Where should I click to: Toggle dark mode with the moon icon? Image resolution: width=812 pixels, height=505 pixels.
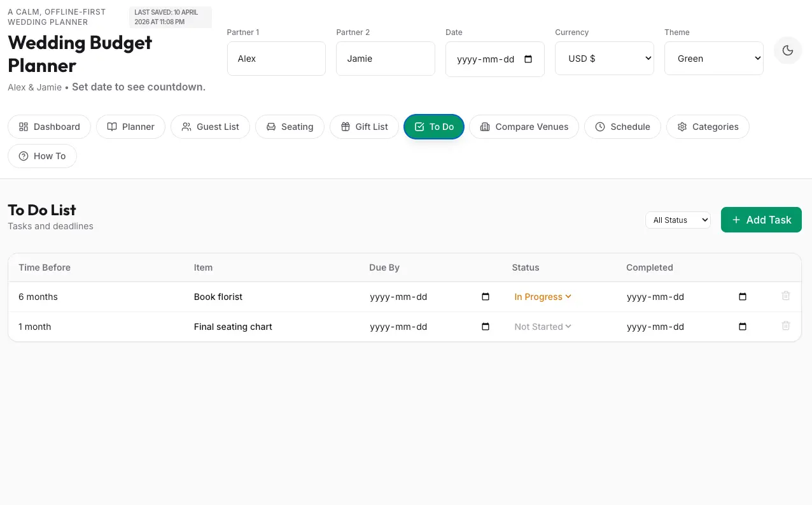(787, 51)
